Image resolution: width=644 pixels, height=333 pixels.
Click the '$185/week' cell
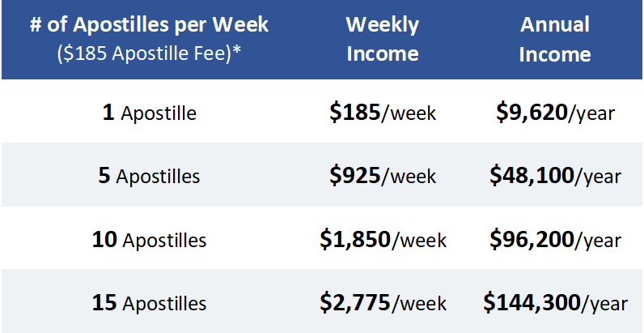pyautogui.click(x=383, y=113)
